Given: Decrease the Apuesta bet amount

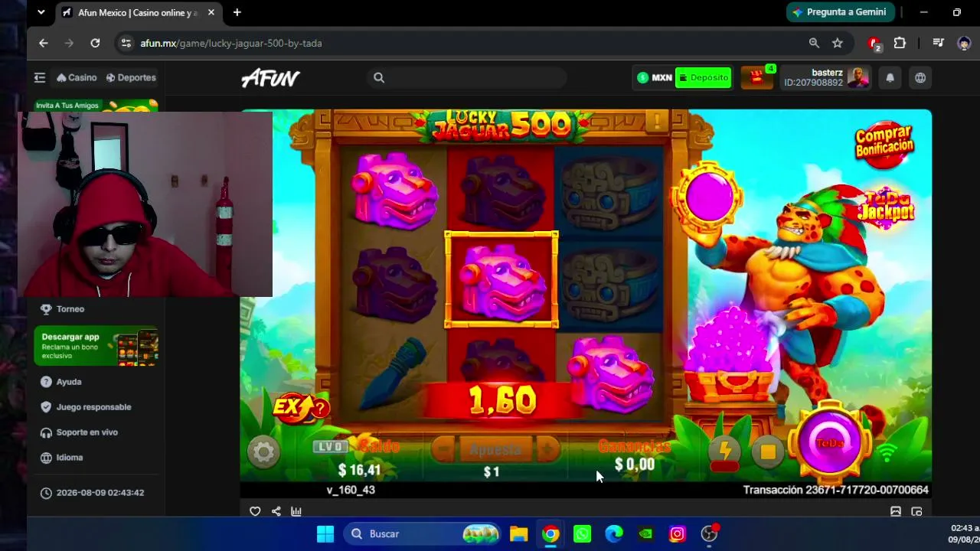Looking at the screenshot, I should point(443,449).
